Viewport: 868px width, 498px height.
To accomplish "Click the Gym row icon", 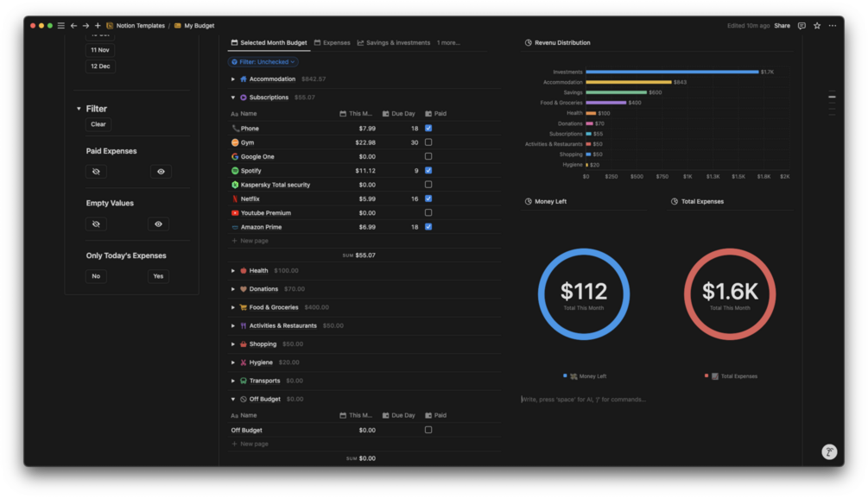I will (235, 142).
